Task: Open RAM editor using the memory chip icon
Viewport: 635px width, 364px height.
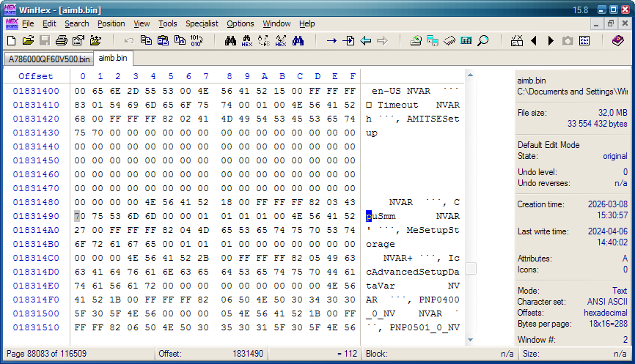Action: point(449,40)
